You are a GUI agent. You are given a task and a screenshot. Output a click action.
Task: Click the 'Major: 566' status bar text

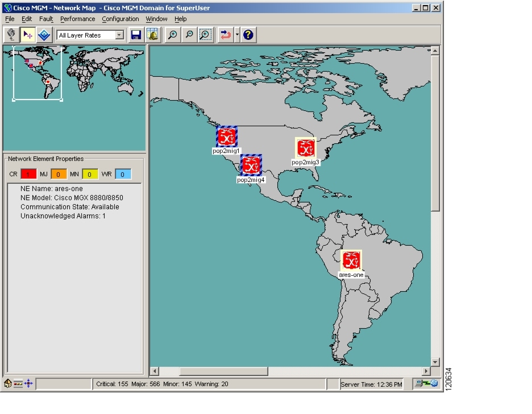click(x=146, y=384)
